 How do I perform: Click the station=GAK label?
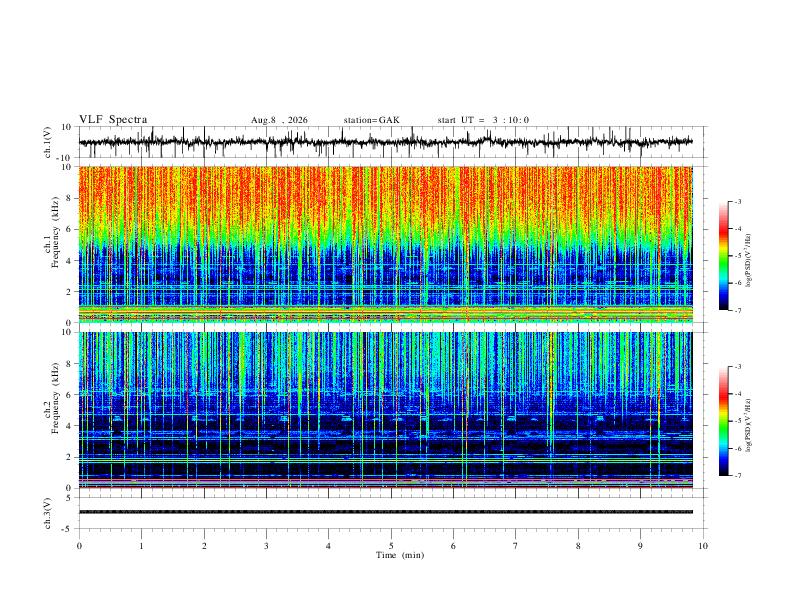click(371, 120)
